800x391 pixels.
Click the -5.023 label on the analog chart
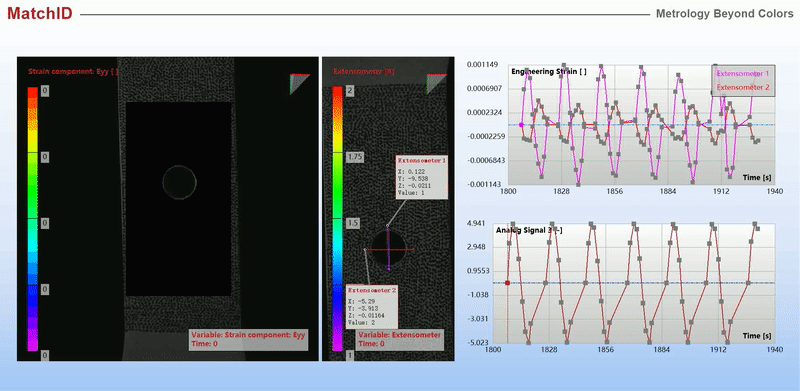tap(478, 343)
